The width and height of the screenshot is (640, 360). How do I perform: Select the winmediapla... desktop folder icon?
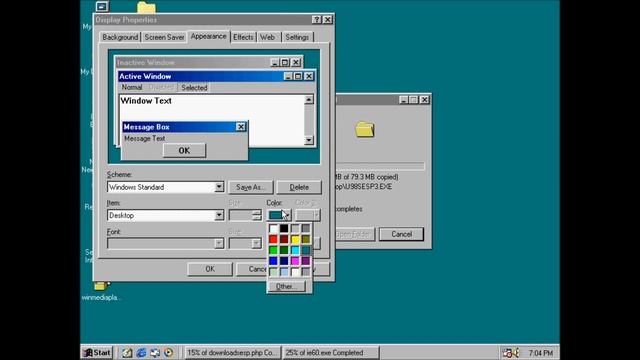[x=101, y=291]
